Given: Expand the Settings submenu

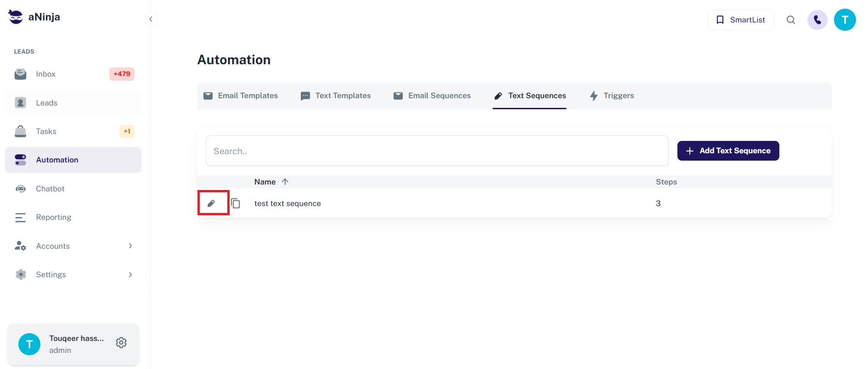Looking at the screenshot, I should tap(130, 274).
